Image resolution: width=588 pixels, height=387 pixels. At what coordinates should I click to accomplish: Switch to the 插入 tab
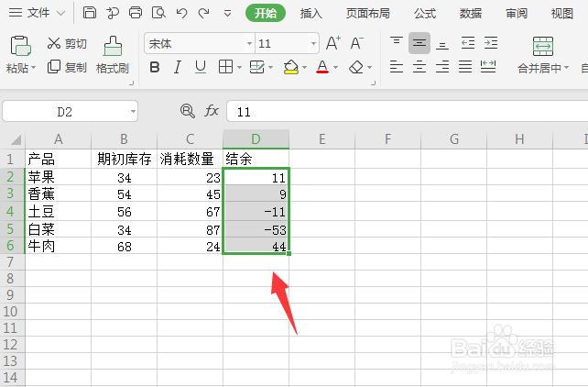pos(310,14)
